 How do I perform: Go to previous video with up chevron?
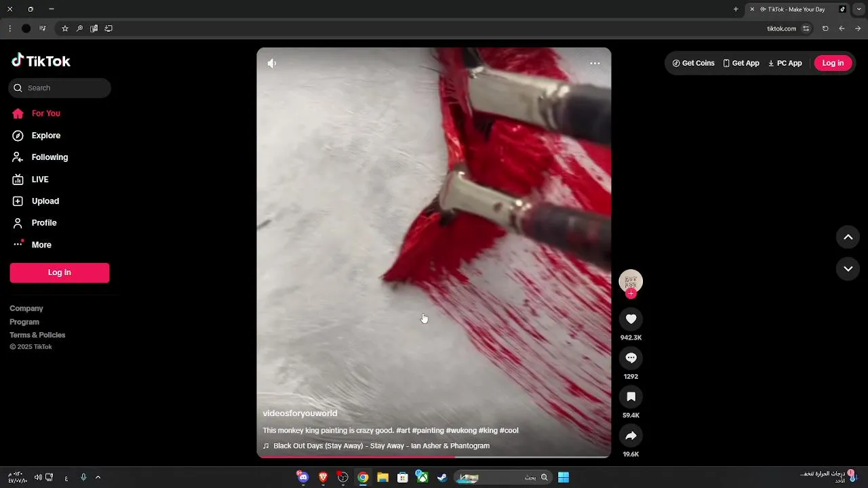coord(848,237)
